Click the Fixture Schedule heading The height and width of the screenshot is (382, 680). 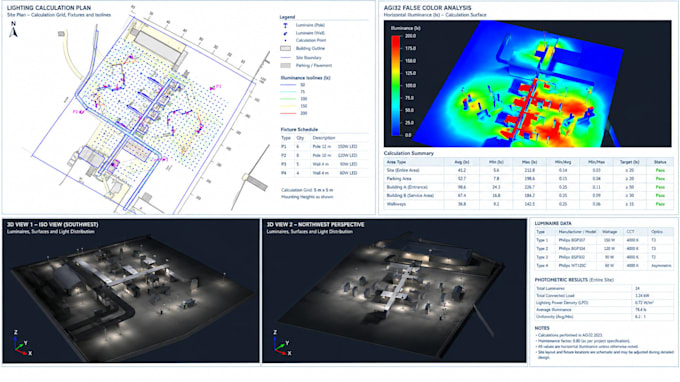[x=299, y=130]
